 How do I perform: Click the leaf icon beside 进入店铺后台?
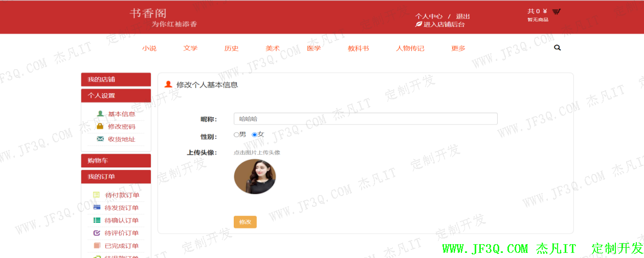(418, 24)
